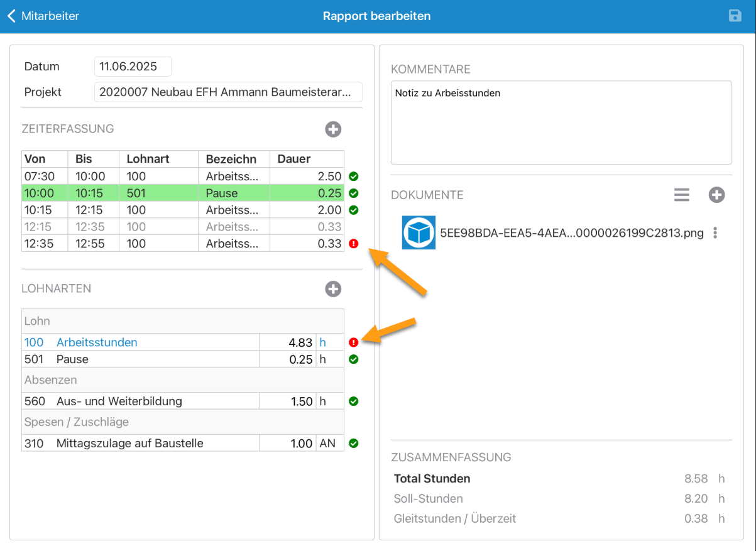Click the blue box document thumbnail
This screenshot has width=756, height=551.
coord(419,233)
